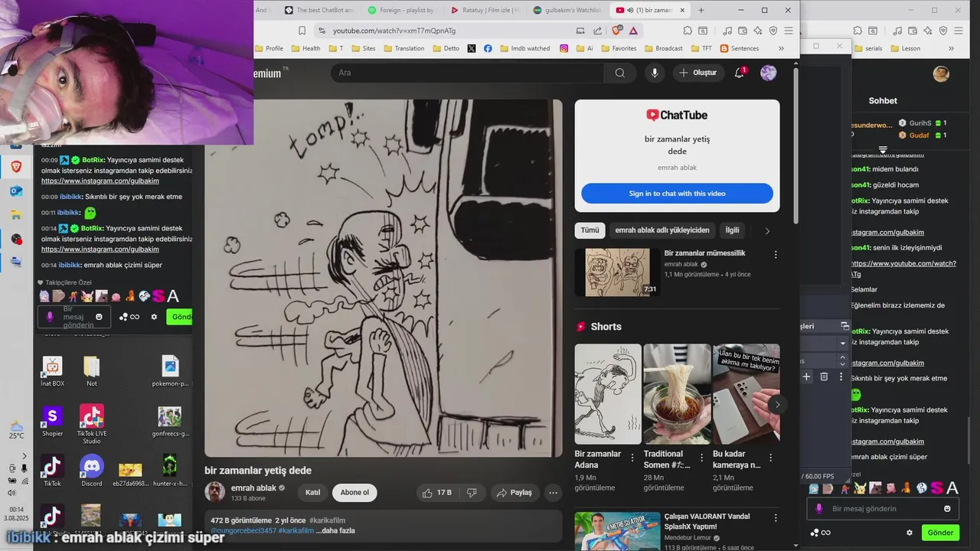Click the YouTube voice search microphone
The image size is (980, 551).
tap(654, 73)
